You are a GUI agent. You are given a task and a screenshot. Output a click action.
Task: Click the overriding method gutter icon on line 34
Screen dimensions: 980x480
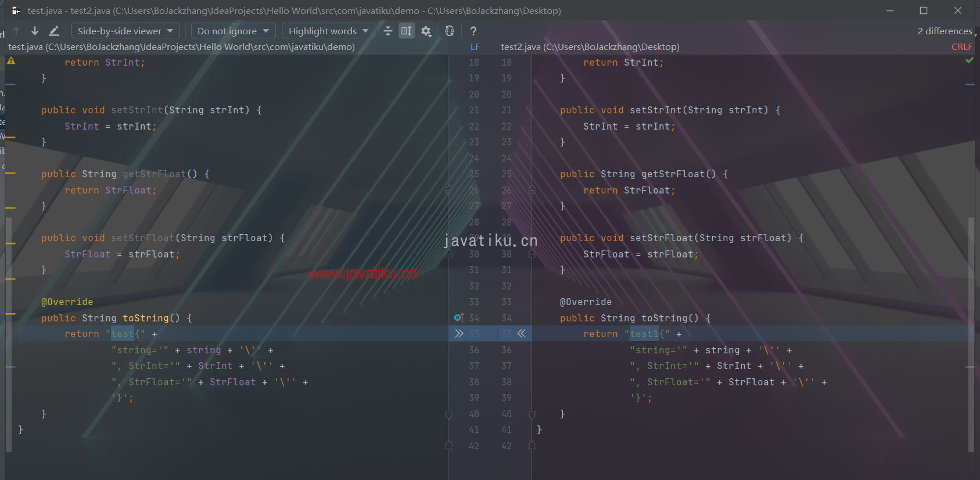tap(458, 317)
